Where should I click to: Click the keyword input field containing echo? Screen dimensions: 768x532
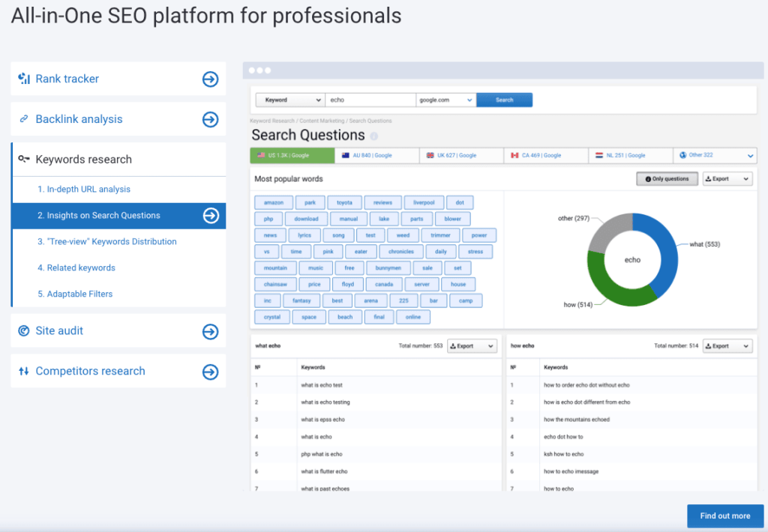pyautogui.click(x=370, y=100)
